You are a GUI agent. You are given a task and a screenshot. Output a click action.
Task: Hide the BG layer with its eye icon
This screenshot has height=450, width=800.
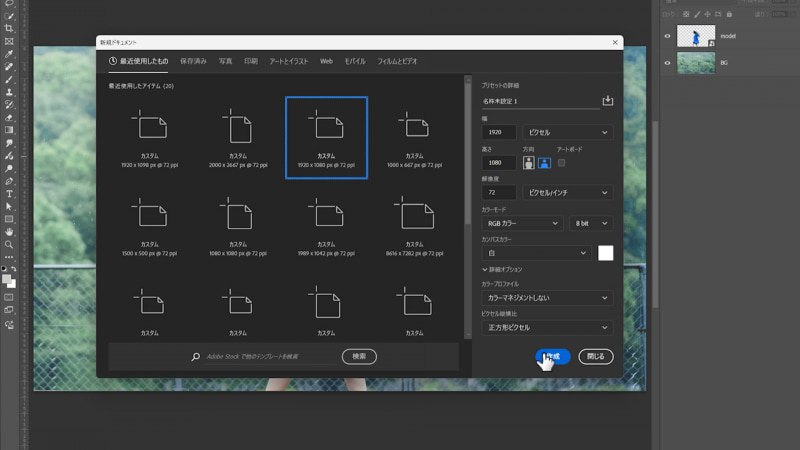click(667, 63)
